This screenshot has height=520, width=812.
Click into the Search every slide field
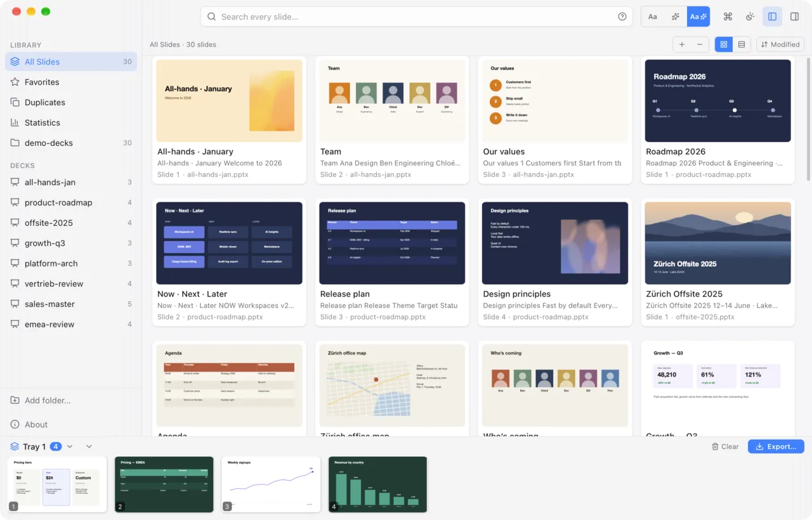[x=417, y=17]
